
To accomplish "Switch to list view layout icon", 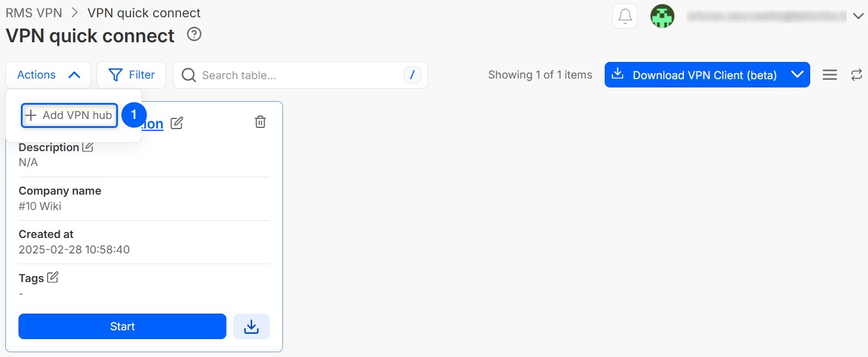I will coord(830,75).
